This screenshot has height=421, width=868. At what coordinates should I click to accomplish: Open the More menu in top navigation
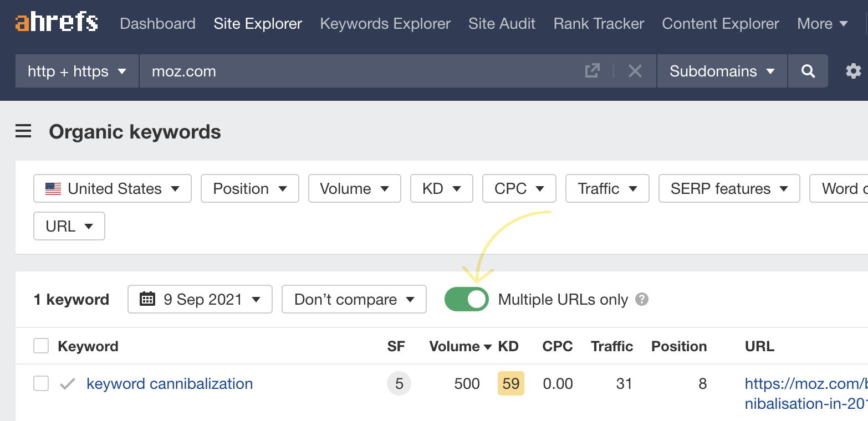[x=822, y=23]
